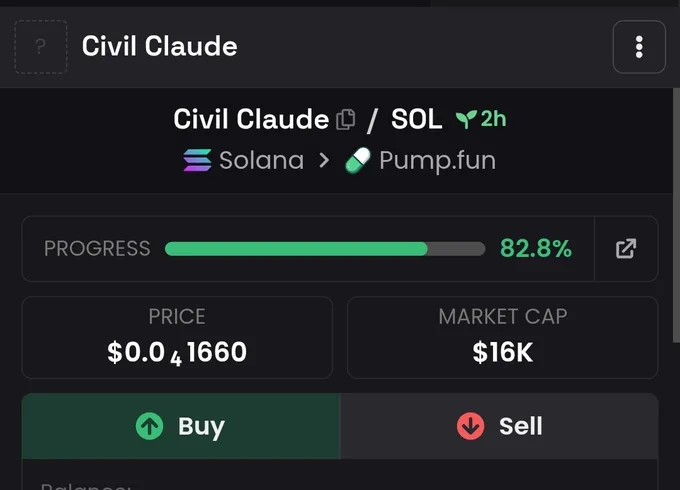The height and width of the screenshot is (490, 680).
Task: Open the external link beside progress
Action: tap(626, 248)
